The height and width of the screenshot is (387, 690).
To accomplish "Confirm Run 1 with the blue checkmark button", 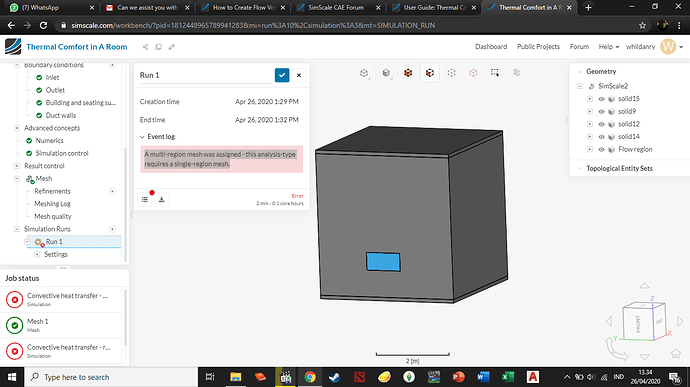I will click(282, 75).
